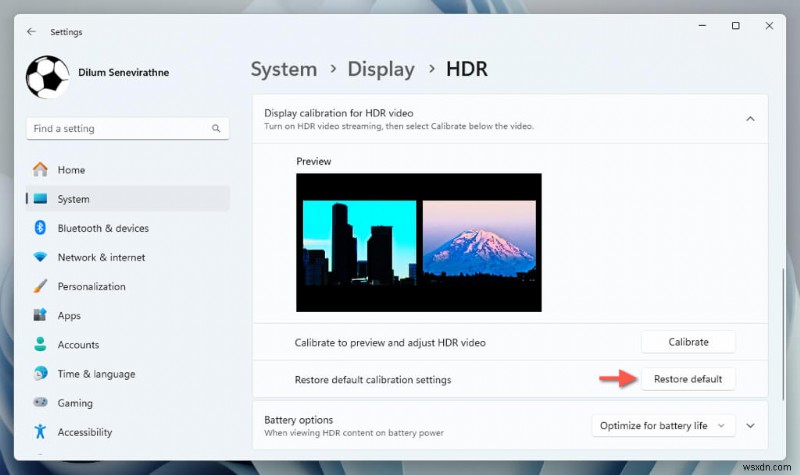Click Calibrate to preview and adjust HDR video text

390,343
